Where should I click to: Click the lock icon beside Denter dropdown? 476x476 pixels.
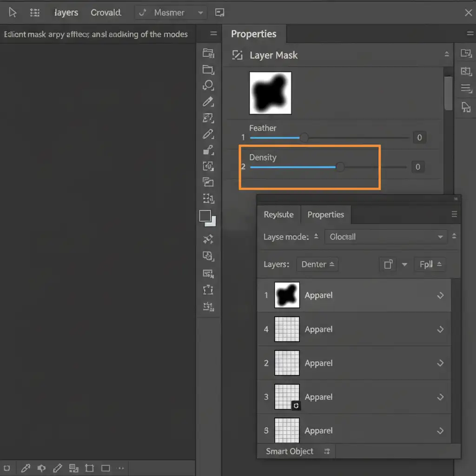click(x=387, y=264)
